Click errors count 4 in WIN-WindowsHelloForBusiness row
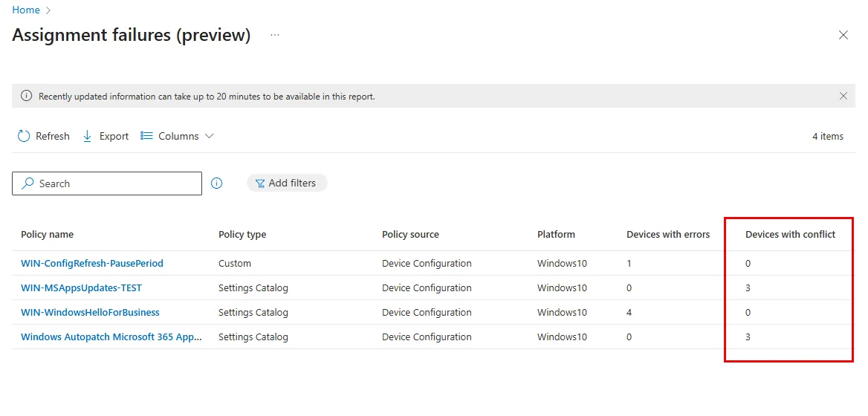The width and height of the screenshot is (868, 416). point(629,312)
